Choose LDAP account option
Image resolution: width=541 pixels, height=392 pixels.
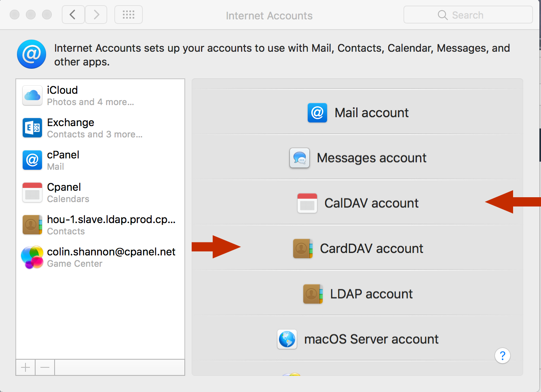[x=357, y=294]
